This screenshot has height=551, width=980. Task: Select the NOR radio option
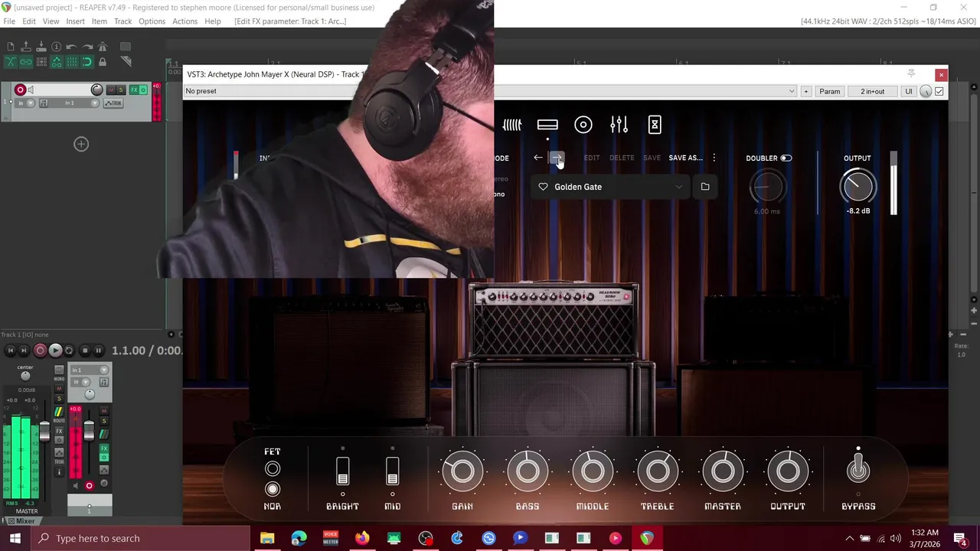[273, 489]
